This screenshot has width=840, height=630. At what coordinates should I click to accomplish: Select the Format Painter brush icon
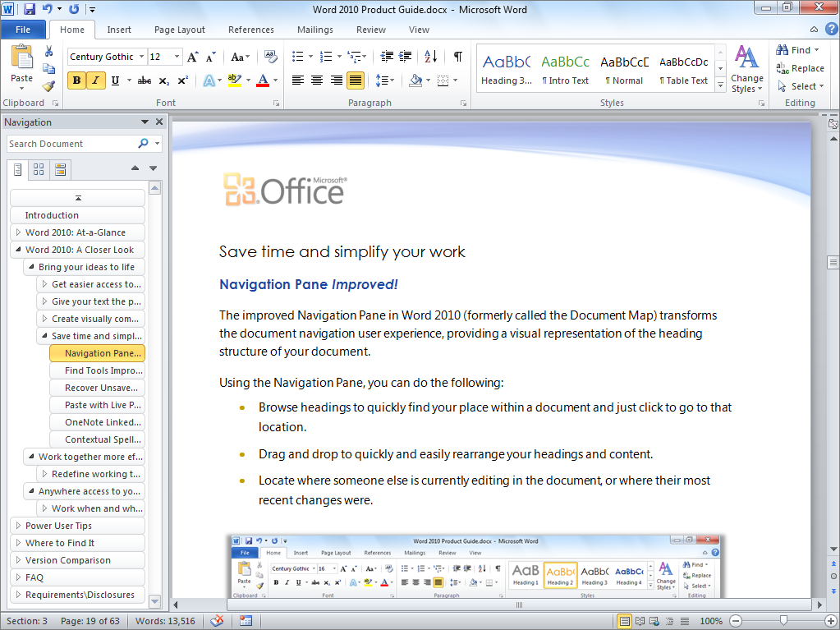point(48,85)
